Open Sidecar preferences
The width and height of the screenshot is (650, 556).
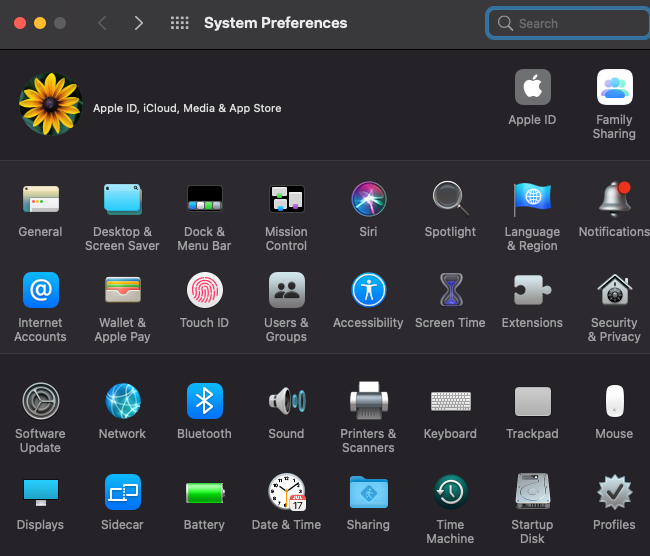coord(122,492)
